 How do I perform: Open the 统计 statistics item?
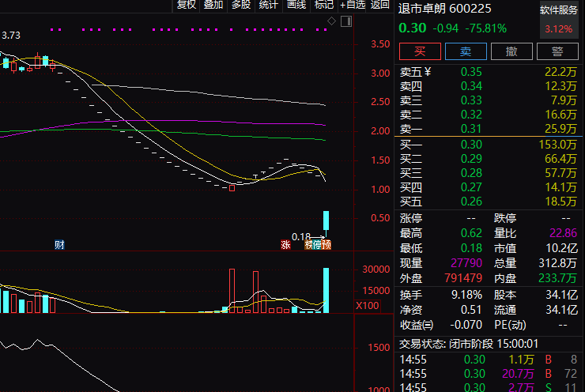[268, 5]
